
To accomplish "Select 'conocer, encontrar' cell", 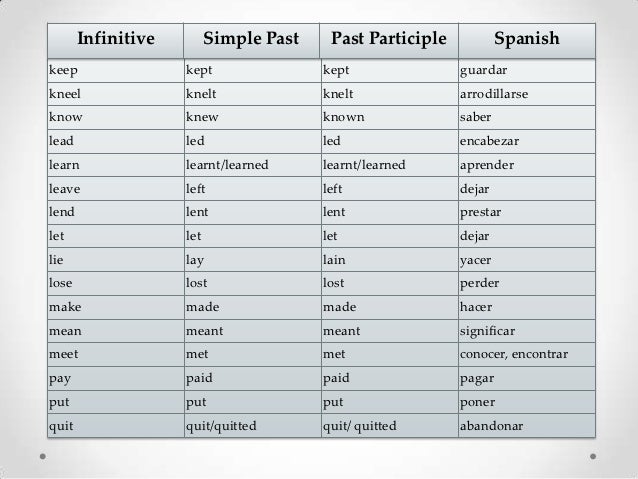I will [527, 354].
